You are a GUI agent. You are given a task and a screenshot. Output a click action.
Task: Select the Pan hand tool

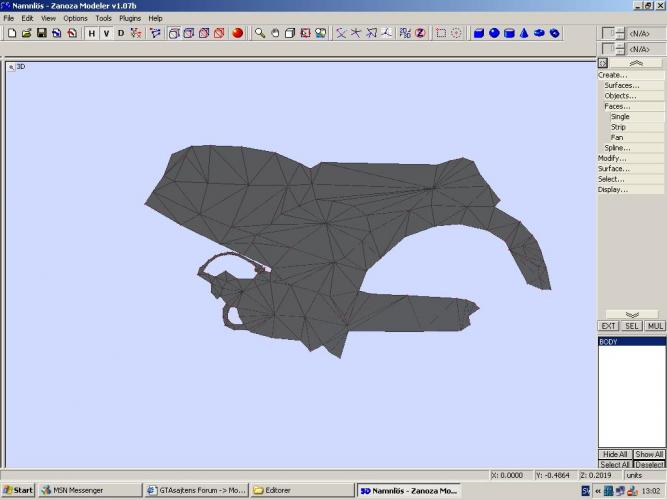click(275, 33)
